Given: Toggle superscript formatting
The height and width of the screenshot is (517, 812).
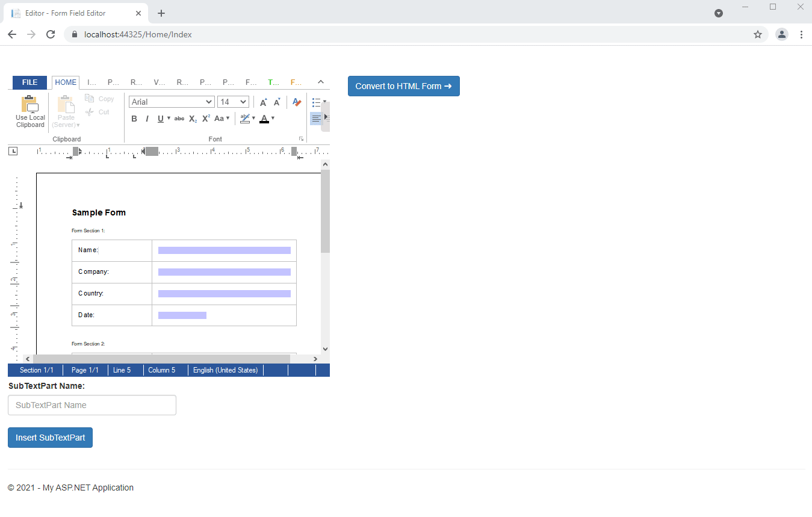Looking at the screenshot, I should pyautogui.click(x=206, y=119).
